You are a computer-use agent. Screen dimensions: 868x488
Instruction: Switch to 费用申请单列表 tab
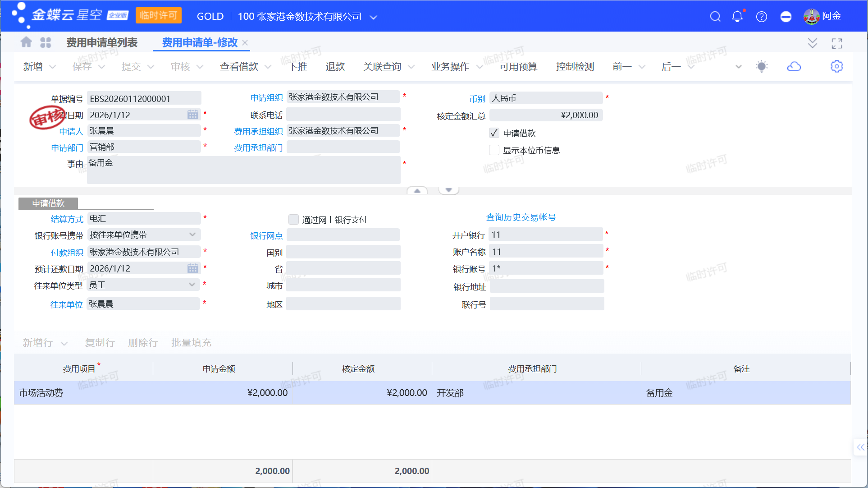(102, 43)
